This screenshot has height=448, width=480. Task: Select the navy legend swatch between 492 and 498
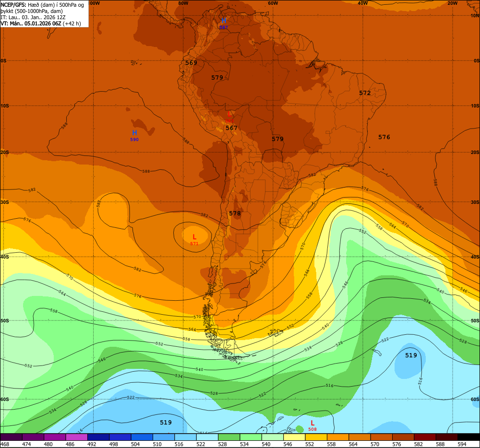[98, 437]
